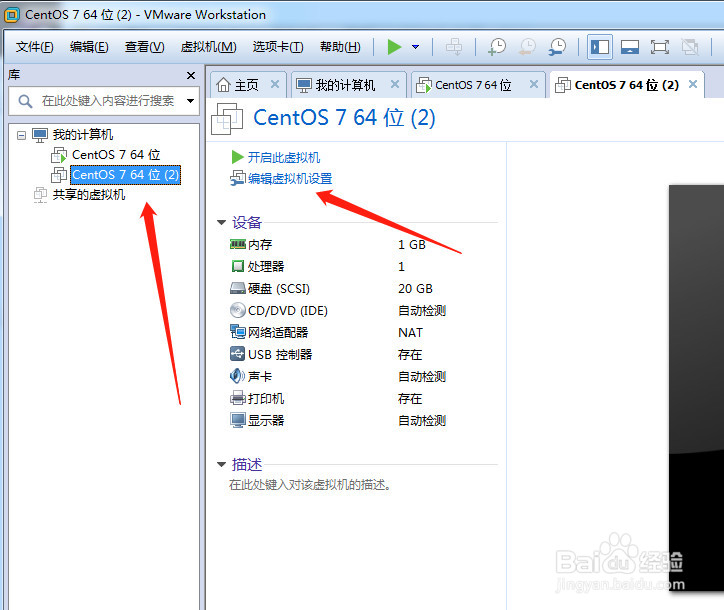Click the CPU icon beside 处理器
Screen dimensions: 724x610
[x=238, y=266]
